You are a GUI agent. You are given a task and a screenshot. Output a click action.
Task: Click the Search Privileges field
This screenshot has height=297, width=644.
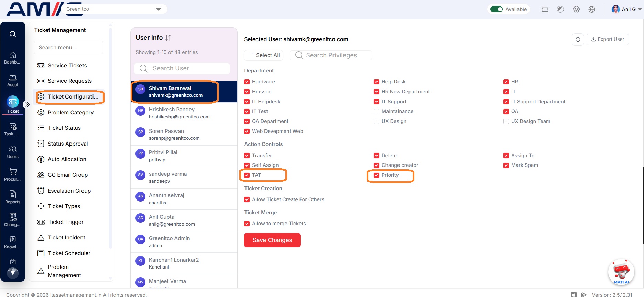click(331, 55)
